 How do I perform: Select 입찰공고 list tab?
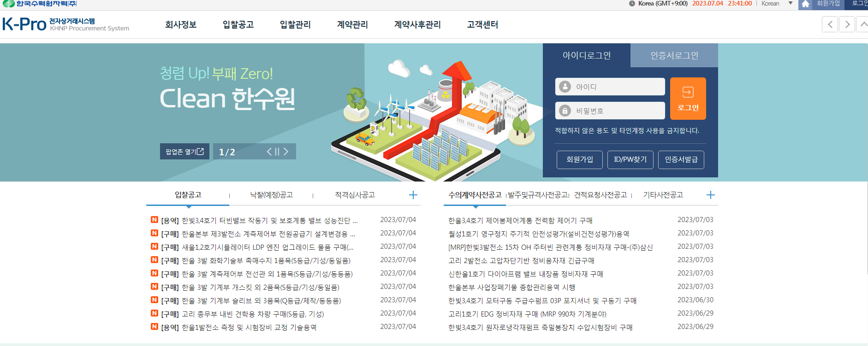coord(188,195)
